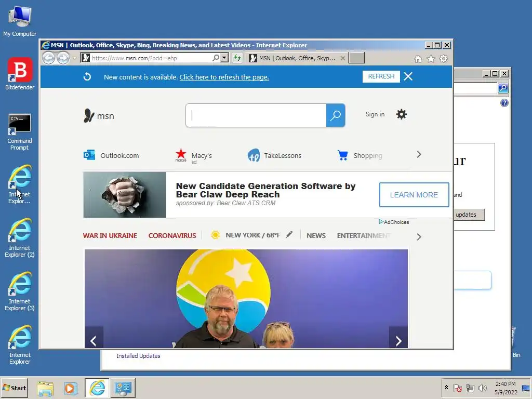
Task: Open Macy's ad shortcut
Action: click(x=193, y=156)
